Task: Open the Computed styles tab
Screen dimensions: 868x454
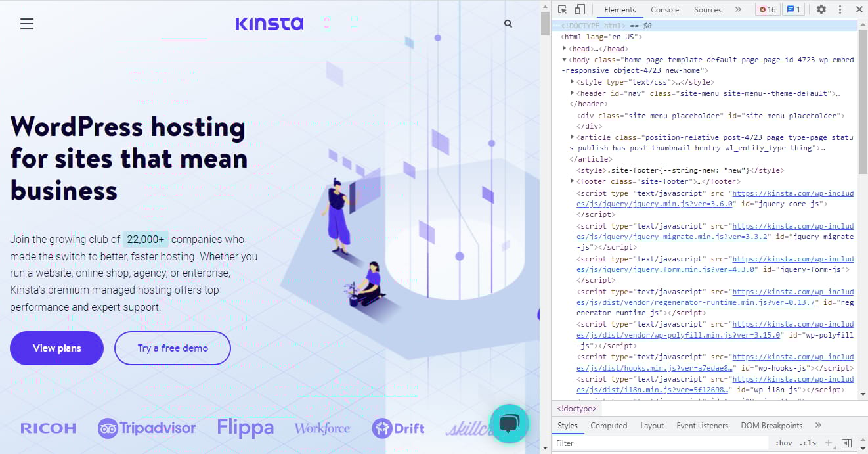Action: 609,425
